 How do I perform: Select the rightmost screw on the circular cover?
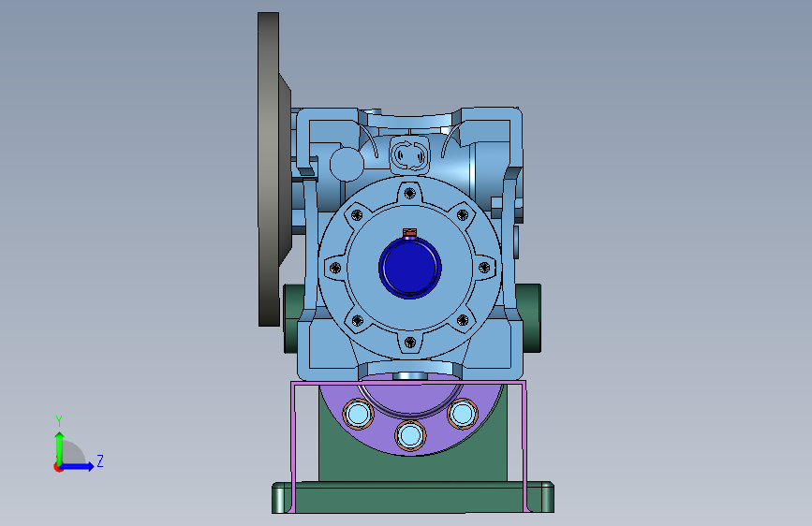484,268
